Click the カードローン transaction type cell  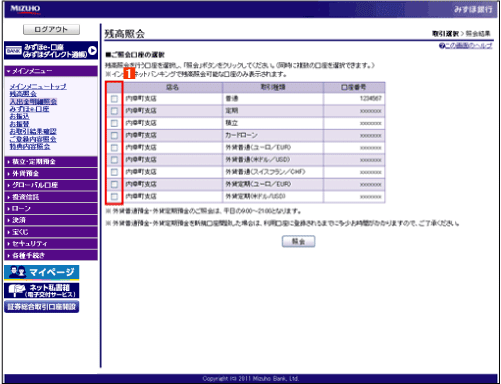pyautogui.click(x=273, y=135)
